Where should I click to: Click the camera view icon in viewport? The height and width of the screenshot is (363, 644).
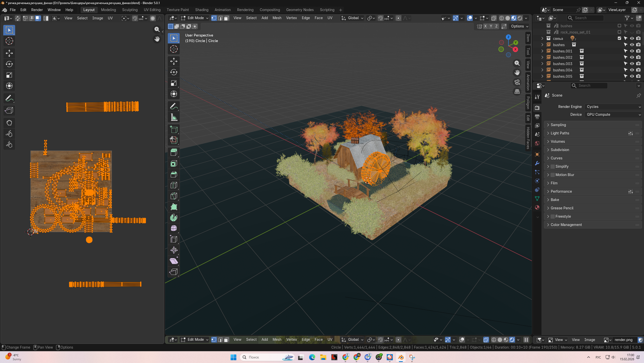(517, 82)
